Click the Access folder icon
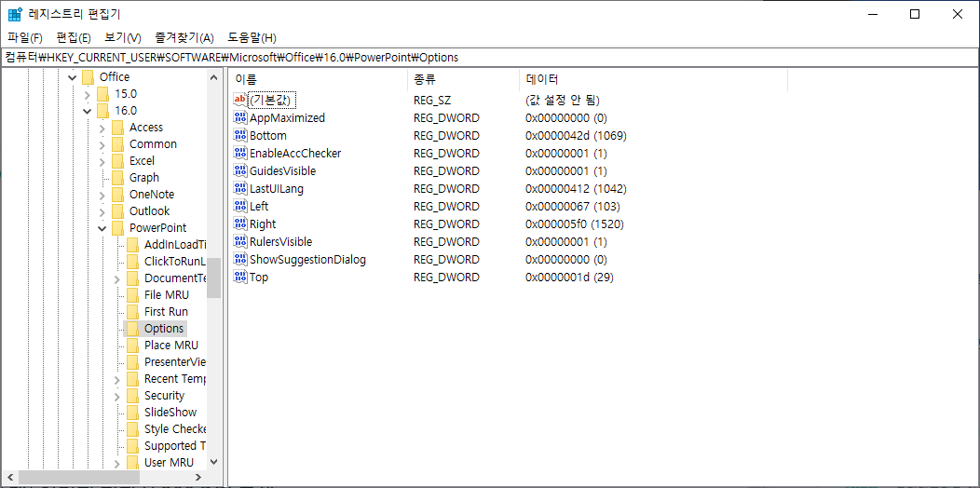 [x=118, y=128]
